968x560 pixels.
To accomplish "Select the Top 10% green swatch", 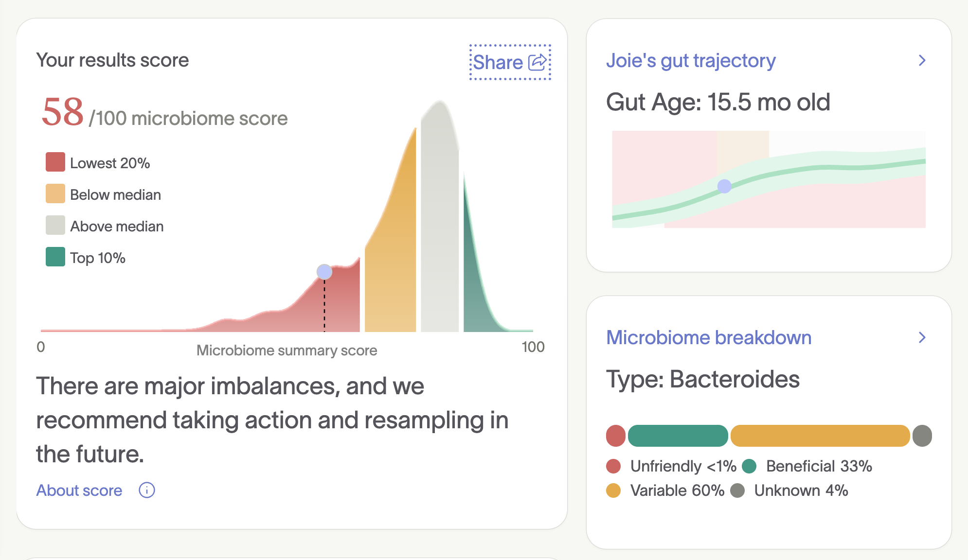I will (x=55, y=257).
